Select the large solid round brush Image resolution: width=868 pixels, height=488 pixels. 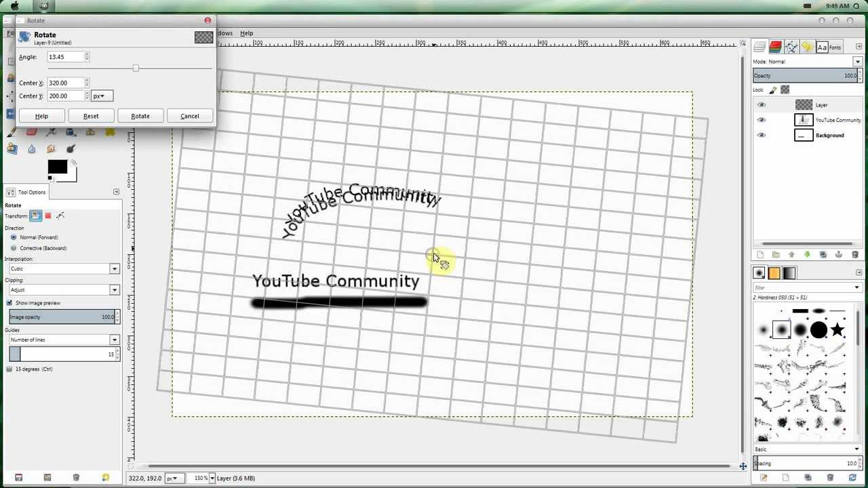coord(818,330)
